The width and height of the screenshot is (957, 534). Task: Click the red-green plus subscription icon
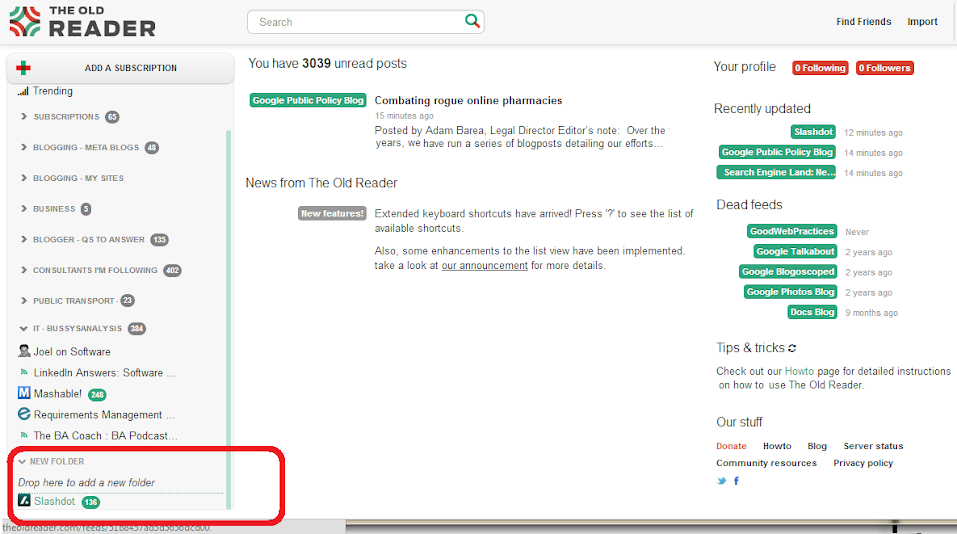coord(23,68)
